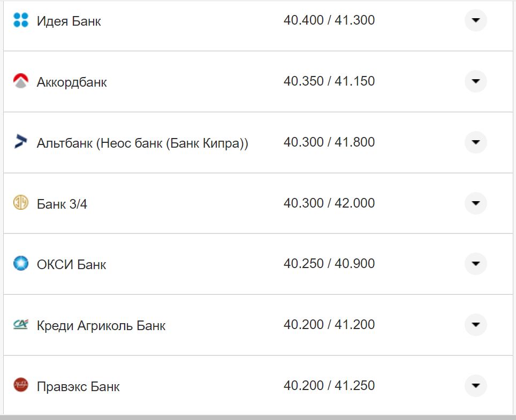
Task: Click the Банк 3/4 gold logo
Action: [x=20, y=203]
